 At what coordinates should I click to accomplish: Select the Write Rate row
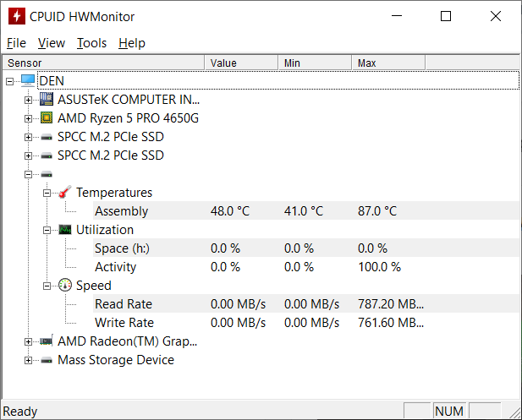pos(306,323)
